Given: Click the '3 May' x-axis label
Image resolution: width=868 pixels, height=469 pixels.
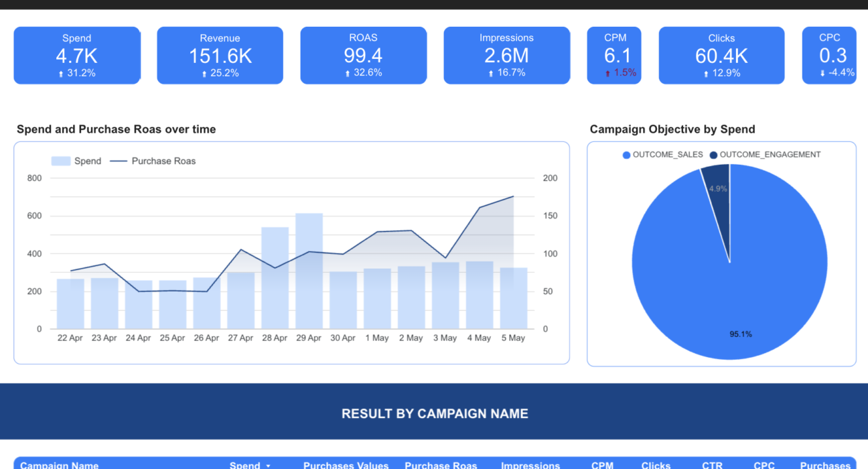Looking at the screenshot, I should tap(445, 338).
